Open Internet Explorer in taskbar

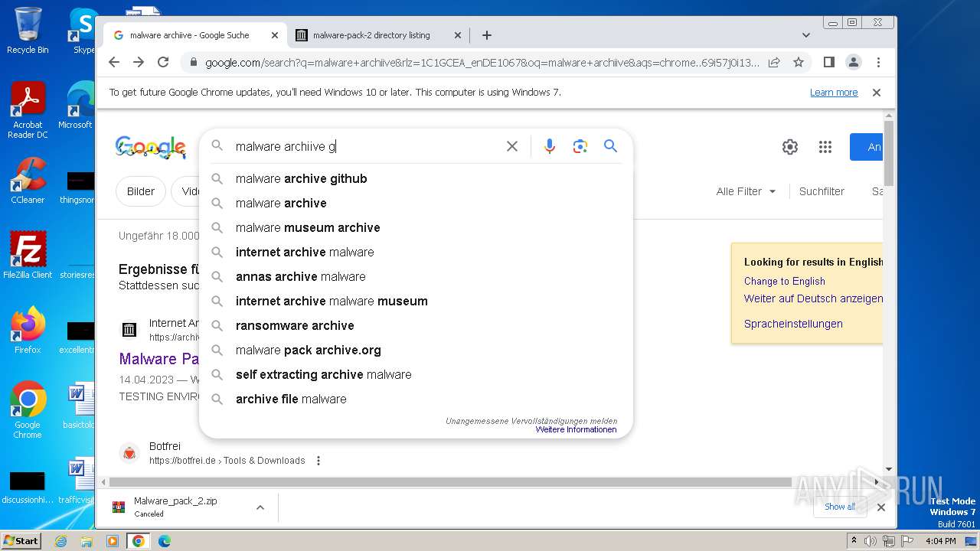(x=61, y=541)
